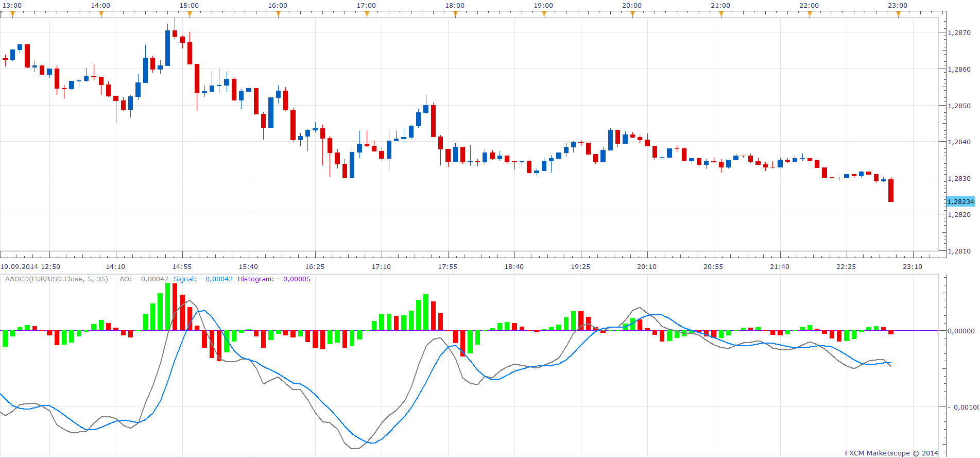This screenshot has height=458, width=980.
Task: Click the orange marker under 13:00
Action: pos(12,14)
